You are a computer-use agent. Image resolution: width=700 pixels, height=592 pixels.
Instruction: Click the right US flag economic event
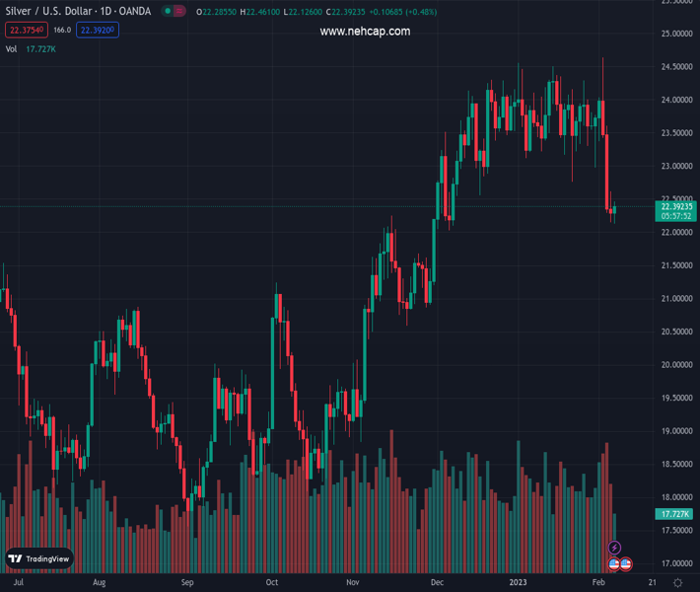[x=625, y=564]
